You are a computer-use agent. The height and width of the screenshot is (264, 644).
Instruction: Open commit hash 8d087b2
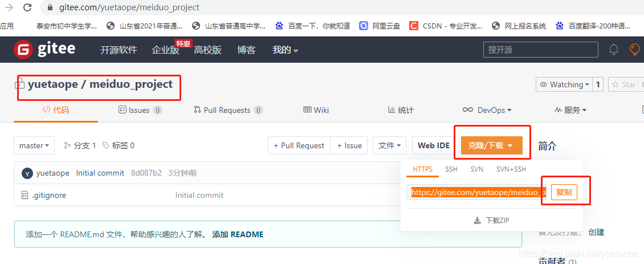click(146, 173)
